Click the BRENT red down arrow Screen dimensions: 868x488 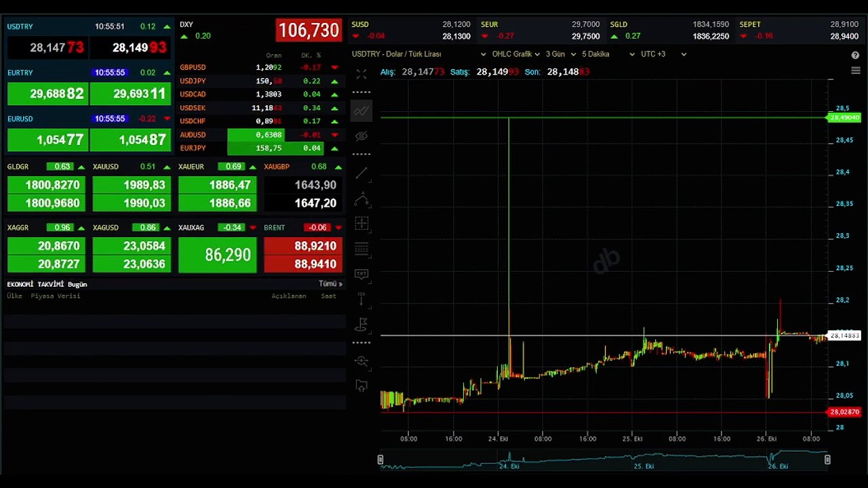point(338,228)
